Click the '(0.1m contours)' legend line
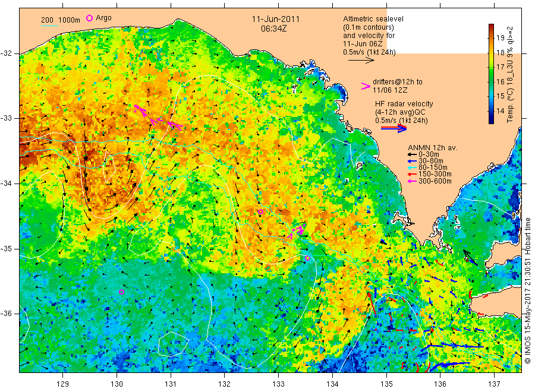 369,27
